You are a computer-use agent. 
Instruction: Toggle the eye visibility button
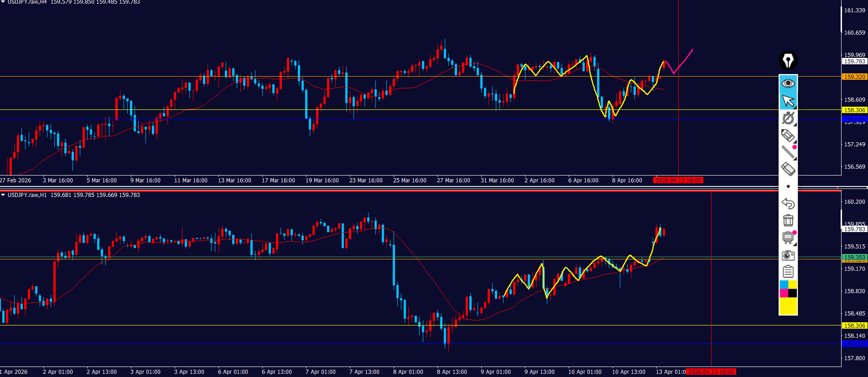[x=788, y=83]
